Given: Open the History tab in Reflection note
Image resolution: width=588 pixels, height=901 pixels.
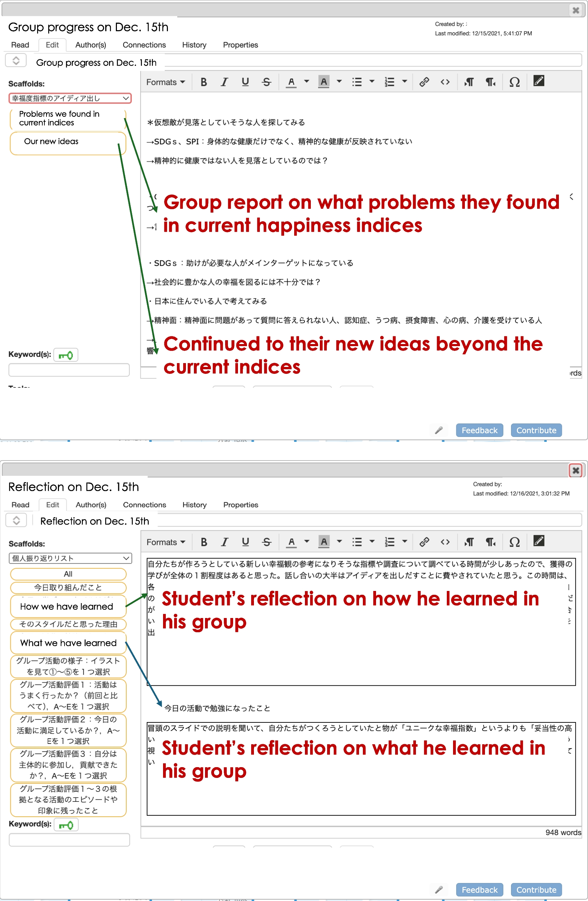Looking at the screenshot, I should tap(194, 505).
